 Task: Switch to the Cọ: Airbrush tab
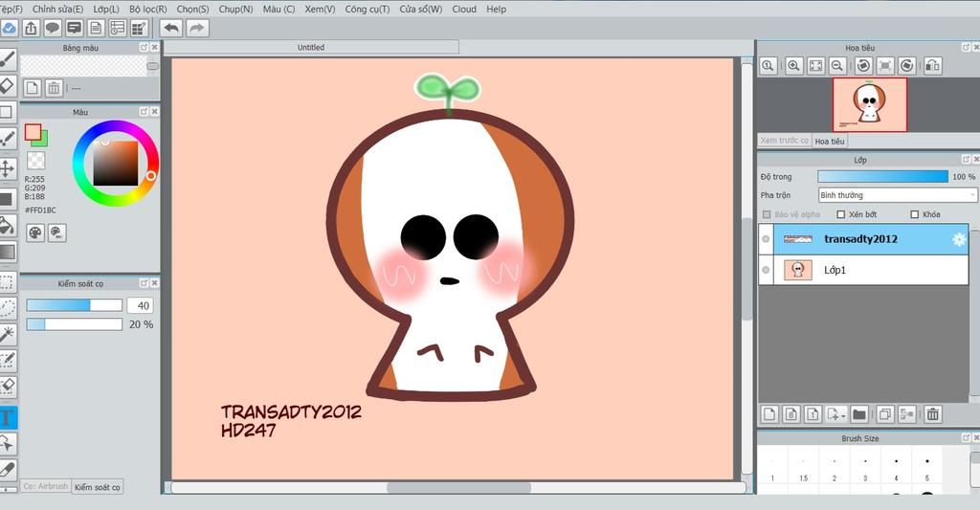click(46, 486)
